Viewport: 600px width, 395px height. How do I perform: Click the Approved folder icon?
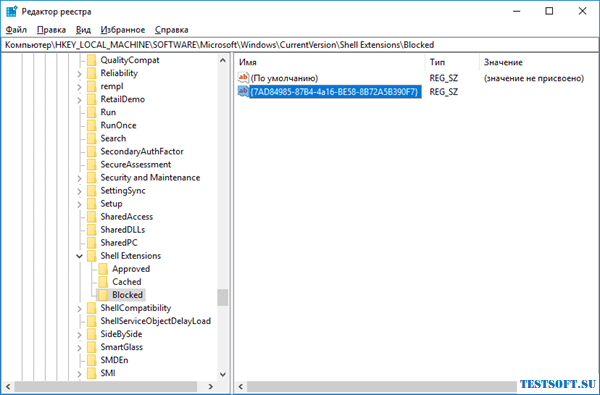103,269
